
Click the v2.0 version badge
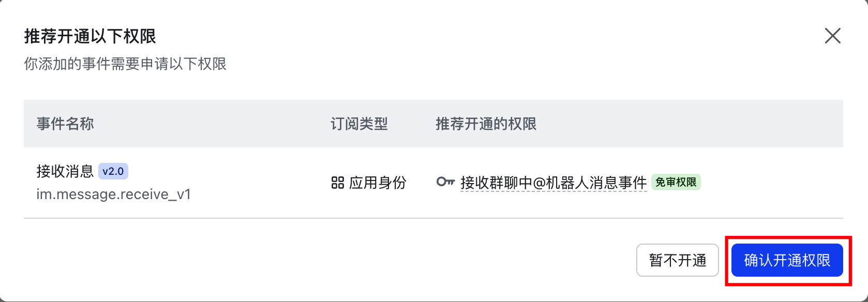click(113, 171)
